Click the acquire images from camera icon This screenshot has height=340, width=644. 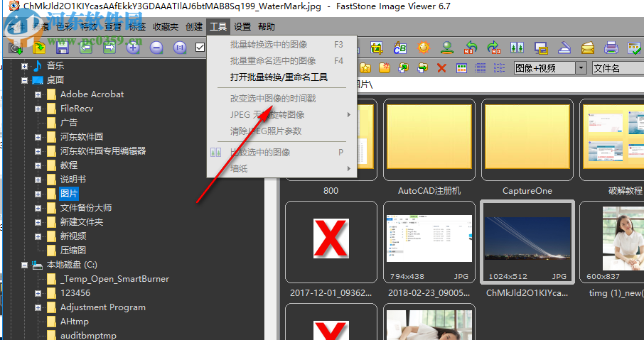[x=16, y=48]
